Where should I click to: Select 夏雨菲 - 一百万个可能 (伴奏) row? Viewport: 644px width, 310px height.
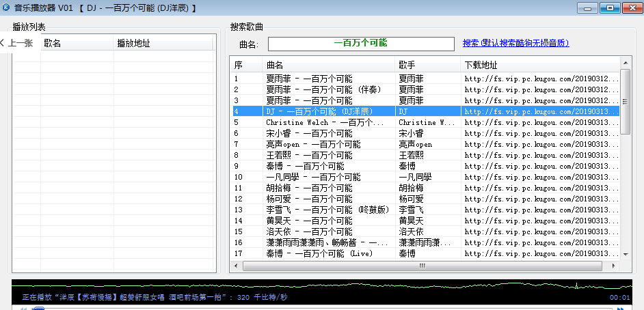pyautogui.click(x=425, y=89)
